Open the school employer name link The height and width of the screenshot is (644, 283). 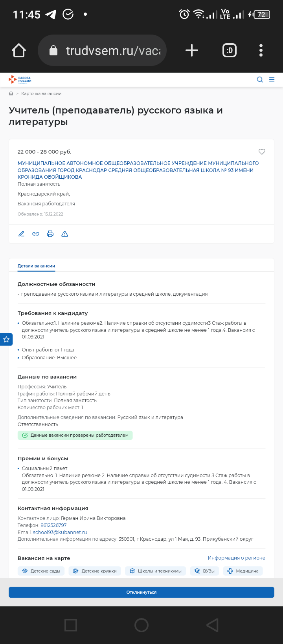[138, 170]
